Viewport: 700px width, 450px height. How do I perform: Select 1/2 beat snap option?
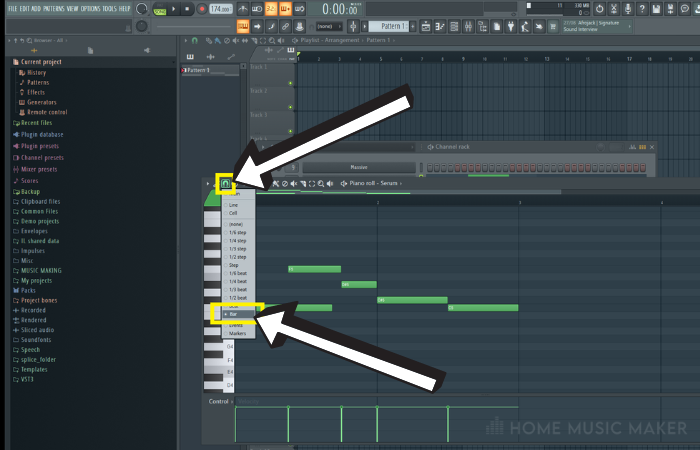239,298
